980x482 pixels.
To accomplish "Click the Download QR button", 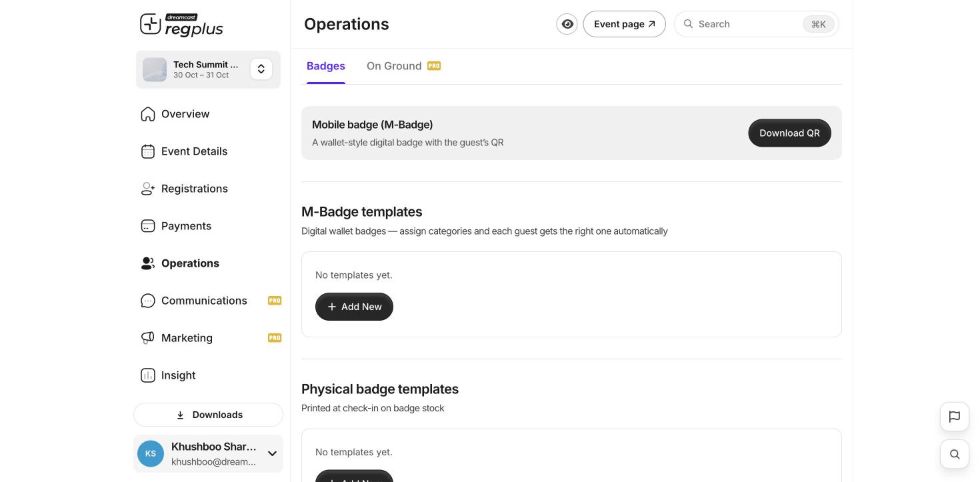I will tap(789, 133).
